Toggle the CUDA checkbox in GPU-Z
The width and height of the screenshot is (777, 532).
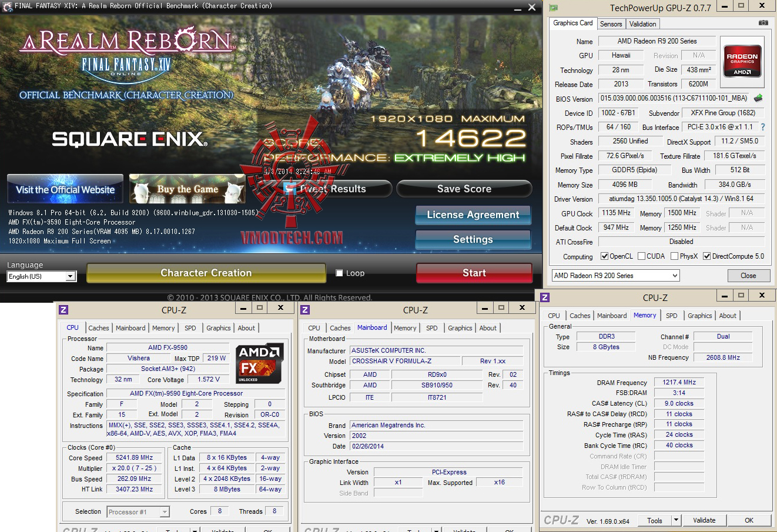pos(641,256)
